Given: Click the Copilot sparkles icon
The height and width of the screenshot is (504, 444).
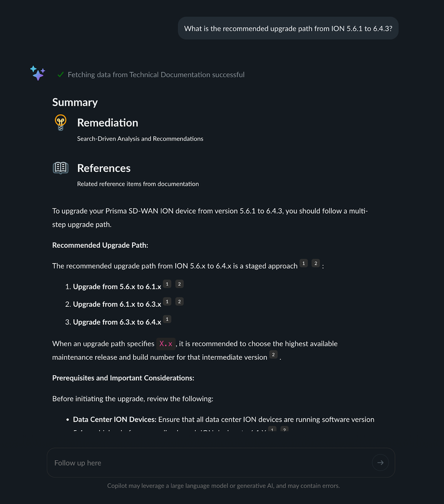Looking at the screenshot, I should click(37, 73).
